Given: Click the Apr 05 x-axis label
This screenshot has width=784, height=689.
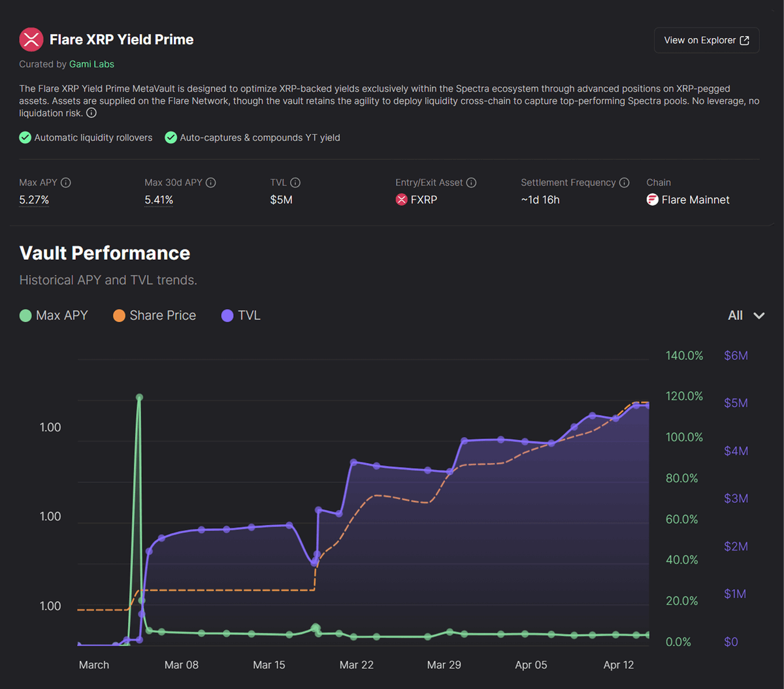Looking at the screenshot, I should pyautogui.click(x=531, y=665).
